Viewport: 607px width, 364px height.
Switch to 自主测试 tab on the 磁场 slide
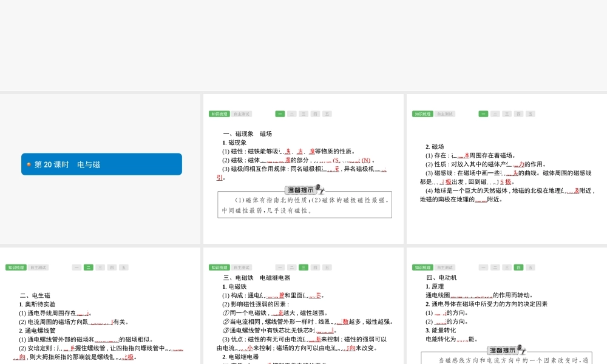pos(445,114)
